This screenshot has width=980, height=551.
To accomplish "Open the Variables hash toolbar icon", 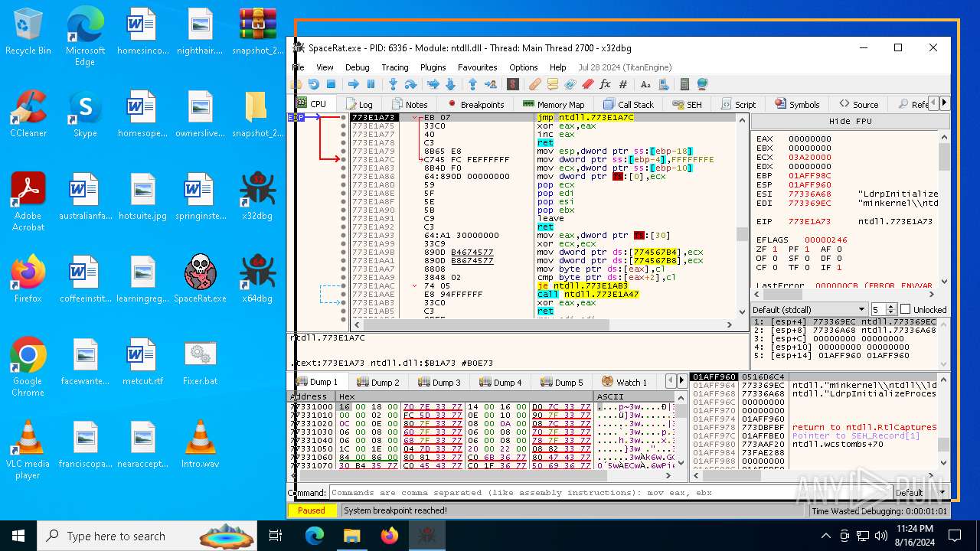I will coord(623,84).
